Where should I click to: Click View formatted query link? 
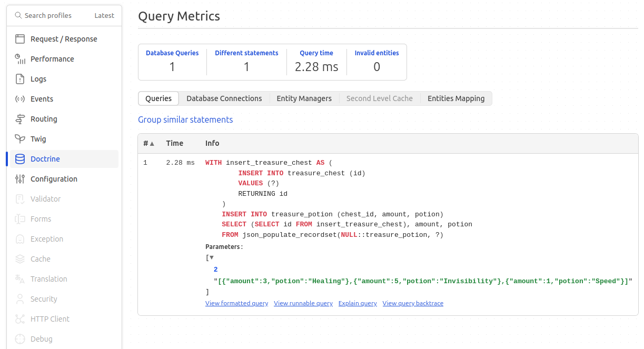(236, 303)
